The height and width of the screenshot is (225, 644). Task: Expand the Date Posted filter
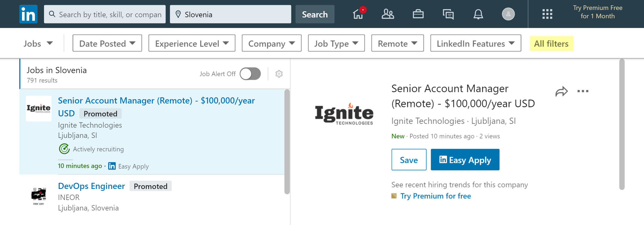click(107, 43)
